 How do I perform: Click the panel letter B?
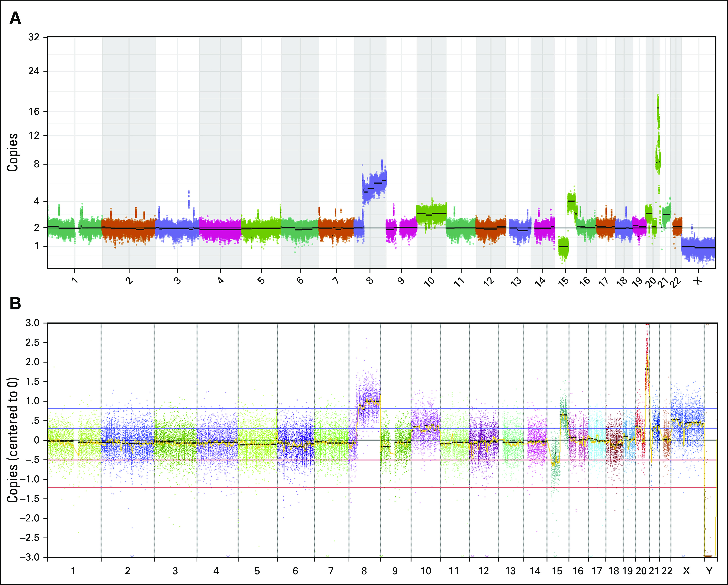(15, 304)
